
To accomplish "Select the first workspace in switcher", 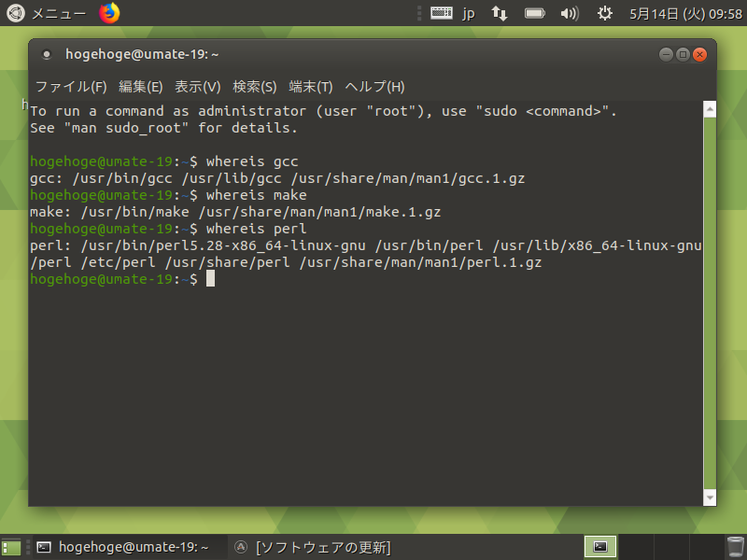I will click(x=600, y=547).
